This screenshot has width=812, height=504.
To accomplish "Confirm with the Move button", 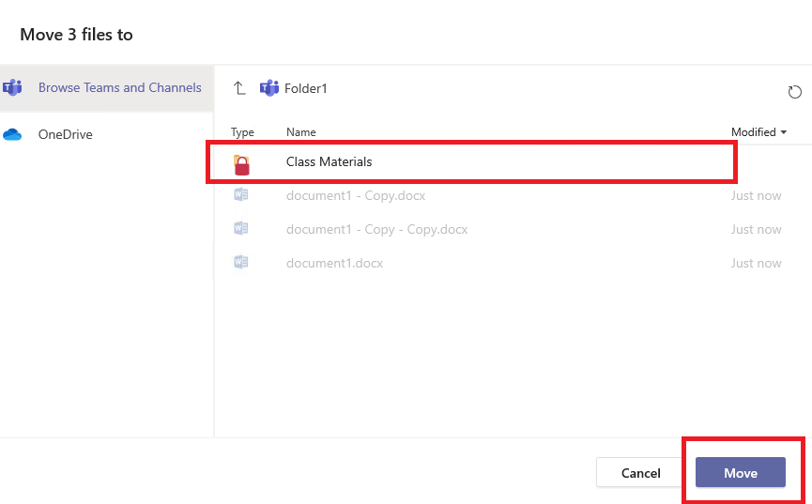I will tap(741, 472).
